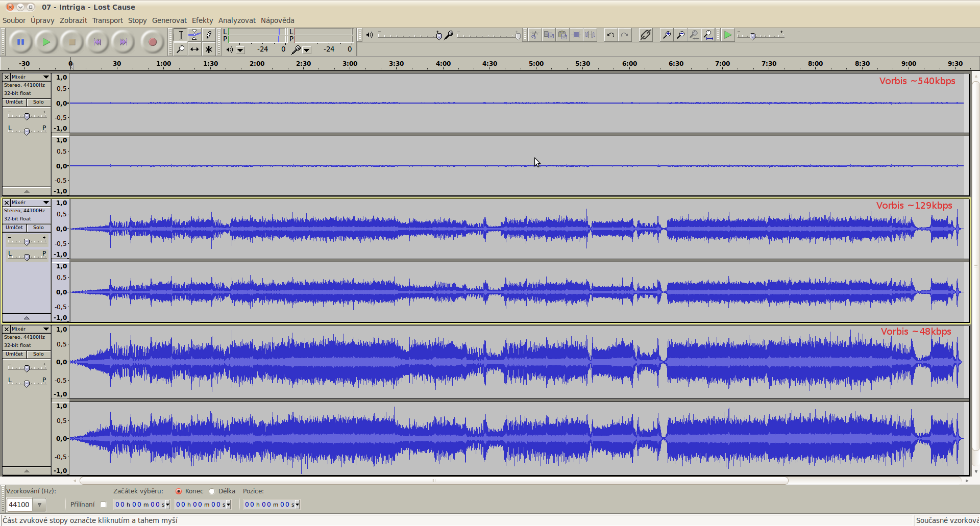Click the Silence audio icon
The height and width of the screenshot is (526, 980).
pos(590,35)
